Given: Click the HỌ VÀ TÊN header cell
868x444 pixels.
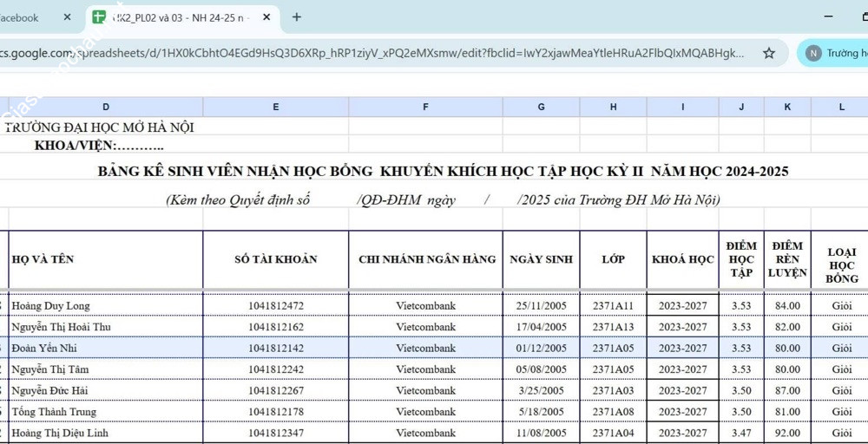Looking at the screenshot, I should click(106, 259).
